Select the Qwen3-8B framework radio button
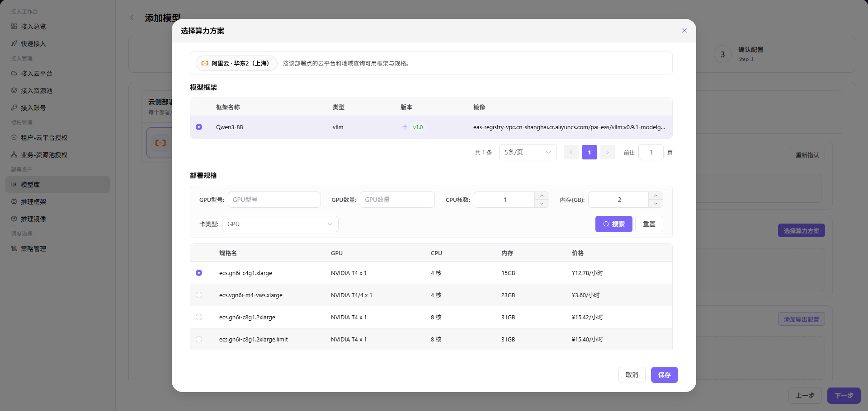Screen dimensions: 868x411 pos(199,127)
